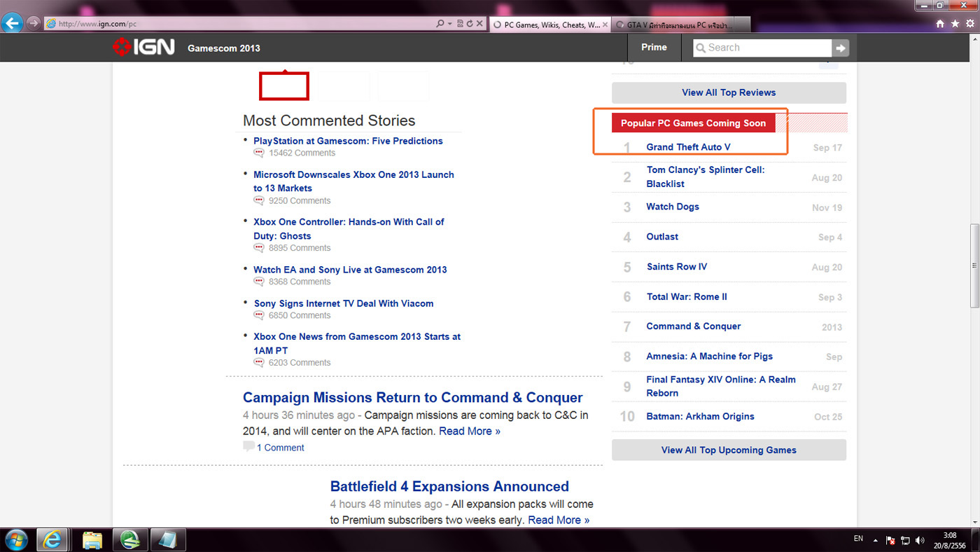Viewport: 980px width, 552px height.
Task: Stop page loading with the X icon in the address bar
Action: 479,24
